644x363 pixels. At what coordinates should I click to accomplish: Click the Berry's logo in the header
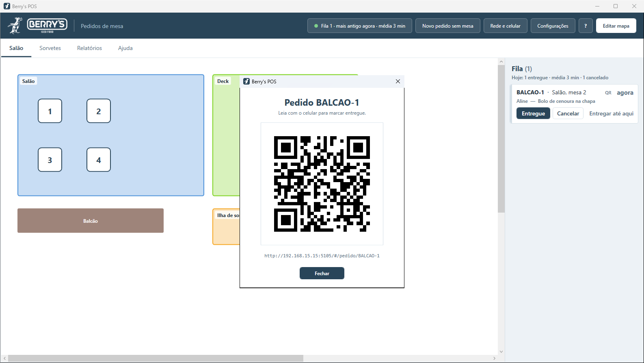[x=38, y=26]
